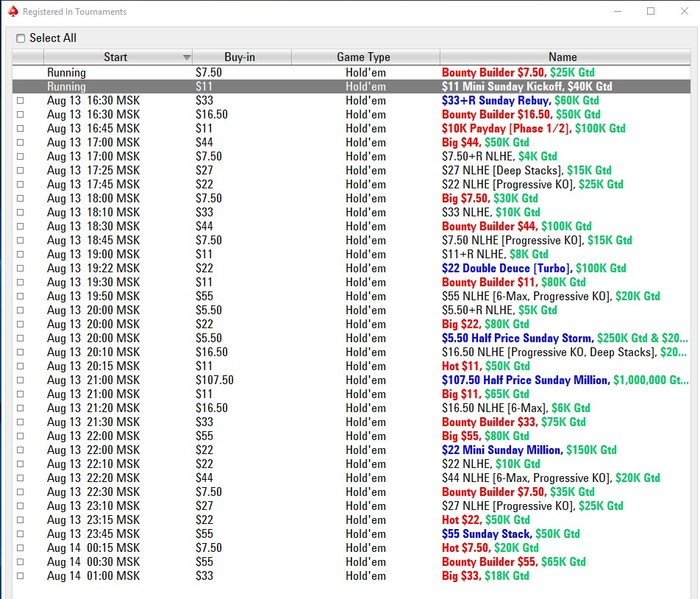Viewport: 700px width, 599px height.
Task: Check the $22 Double Deuce Turbo checkbox
Action: point(21,268)
